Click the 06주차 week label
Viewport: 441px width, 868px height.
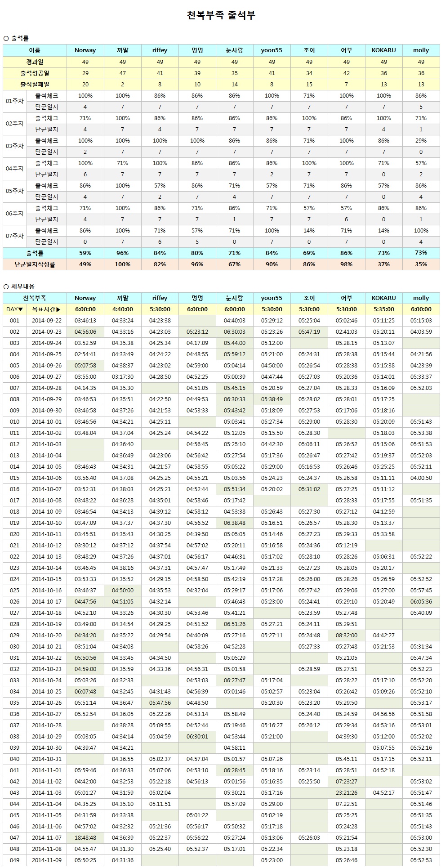tap(15, 214)
